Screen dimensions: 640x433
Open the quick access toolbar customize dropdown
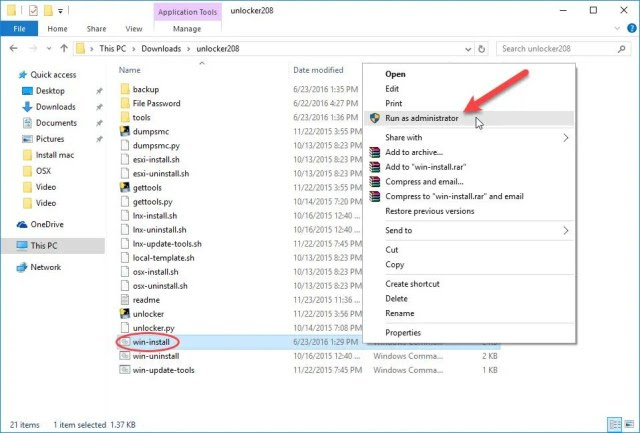coord(60,11)
